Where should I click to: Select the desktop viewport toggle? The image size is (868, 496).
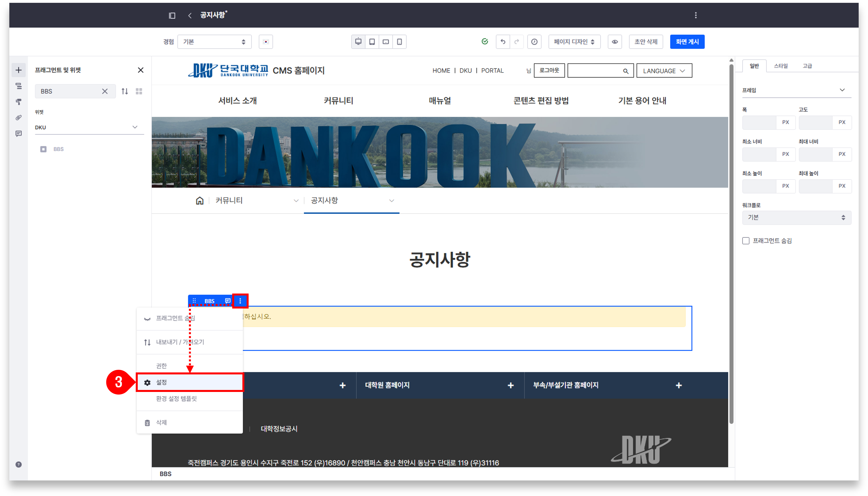[358, 42]
